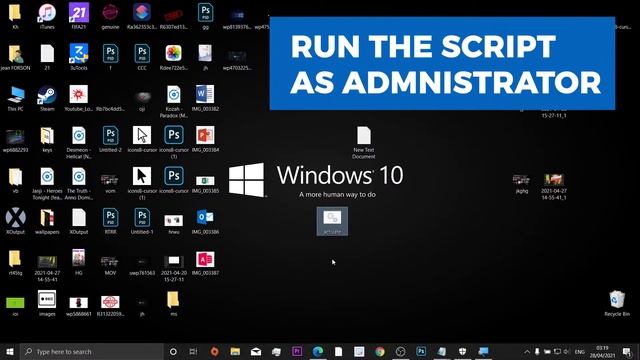Click the ENG language indicator

(580, 351)
